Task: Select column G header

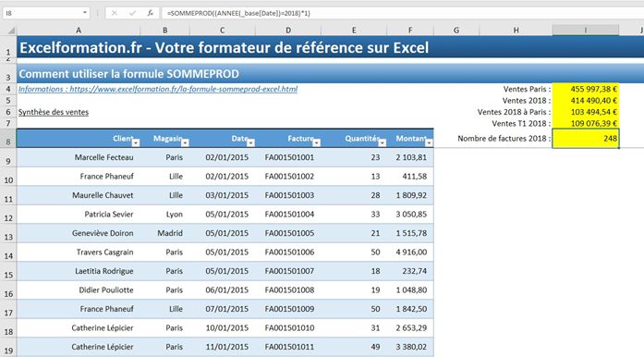Action: pyautogui.click(x=456, y=30)
